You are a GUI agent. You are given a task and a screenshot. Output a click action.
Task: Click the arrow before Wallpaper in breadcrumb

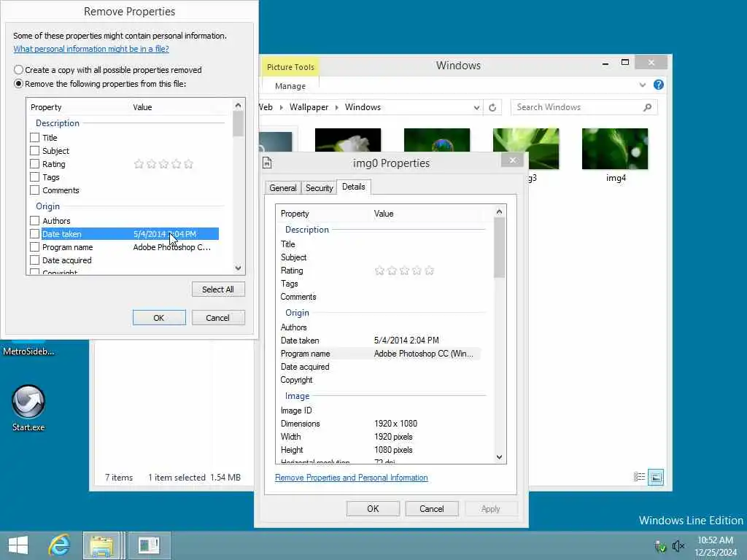click(x=281, y=108)
